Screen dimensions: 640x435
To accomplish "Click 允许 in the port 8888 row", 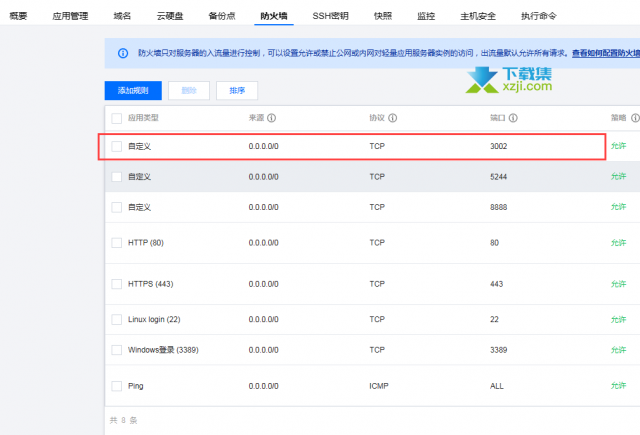I will pos(618,207).
